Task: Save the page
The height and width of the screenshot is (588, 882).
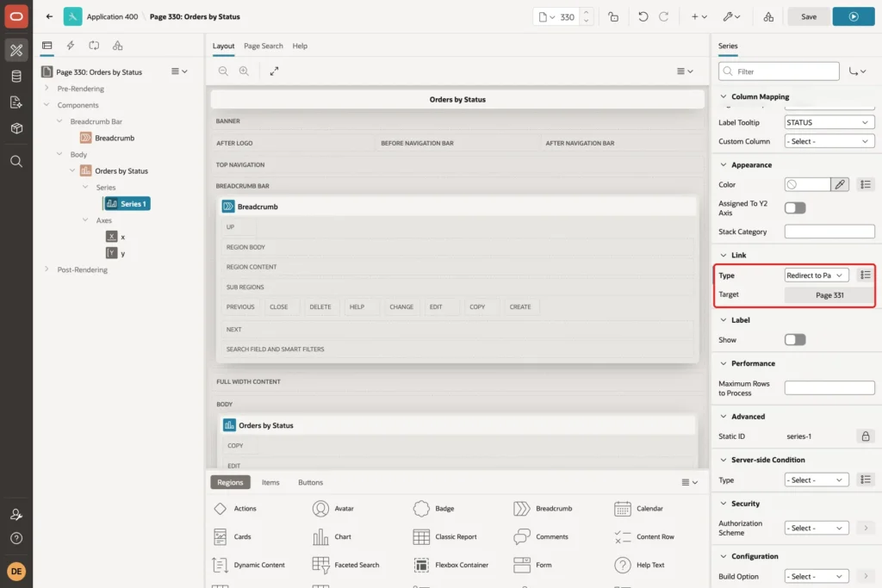Action: tap(808, 17)
